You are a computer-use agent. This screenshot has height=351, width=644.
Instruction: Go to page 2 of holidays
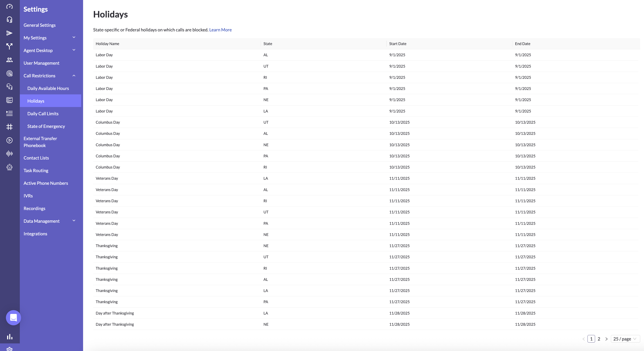point(599,339)
